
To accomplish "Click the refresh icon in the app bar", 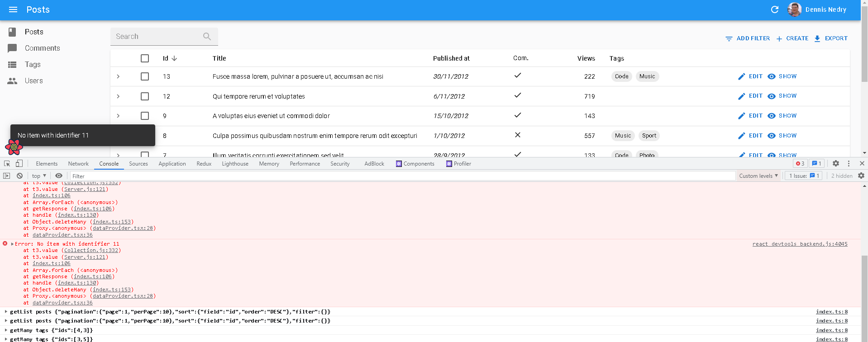I will (x=775, y=9).
